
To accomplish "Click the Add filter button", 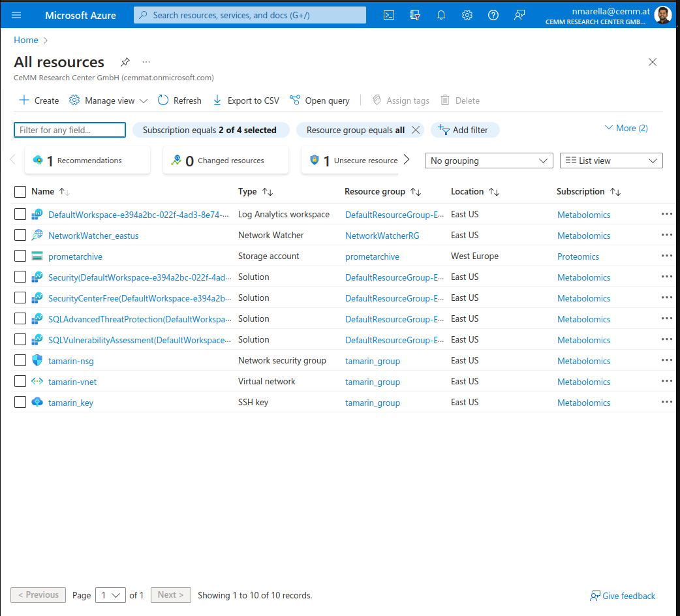I will coord(464,130).
